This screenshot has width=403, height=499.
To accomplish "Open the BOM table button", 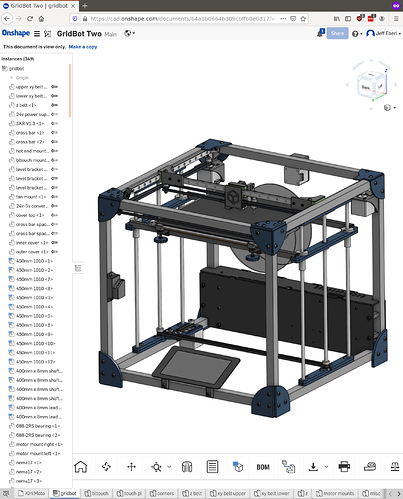I will point(263,467).
